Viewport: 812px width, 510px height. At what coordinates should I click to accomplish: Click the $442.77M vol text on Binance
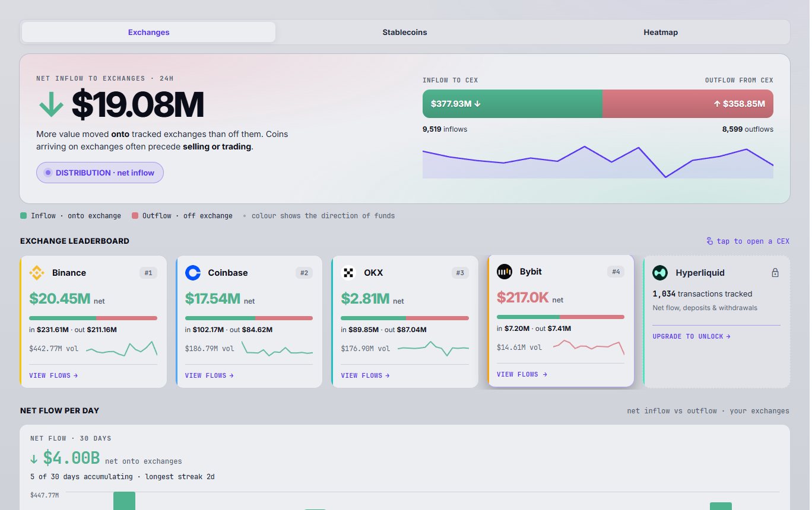click(53, 349)
